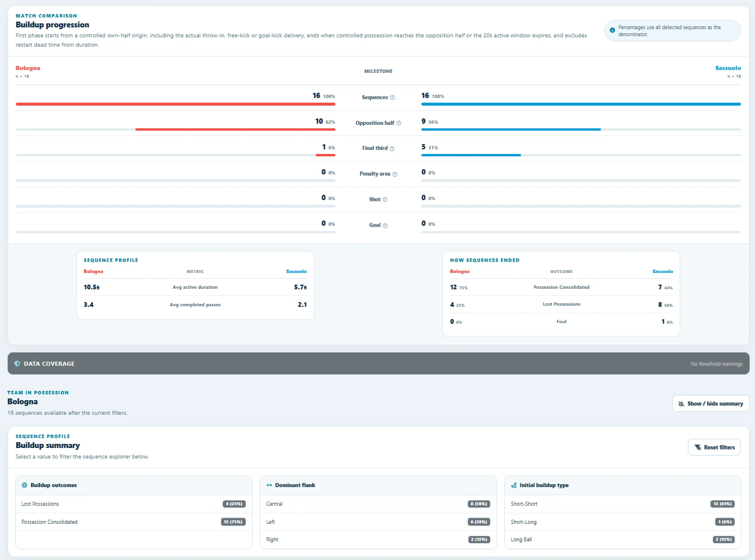Click the 'No threshold warnings' status text
This screenshot has width=755, height=560.
point(716,364)
